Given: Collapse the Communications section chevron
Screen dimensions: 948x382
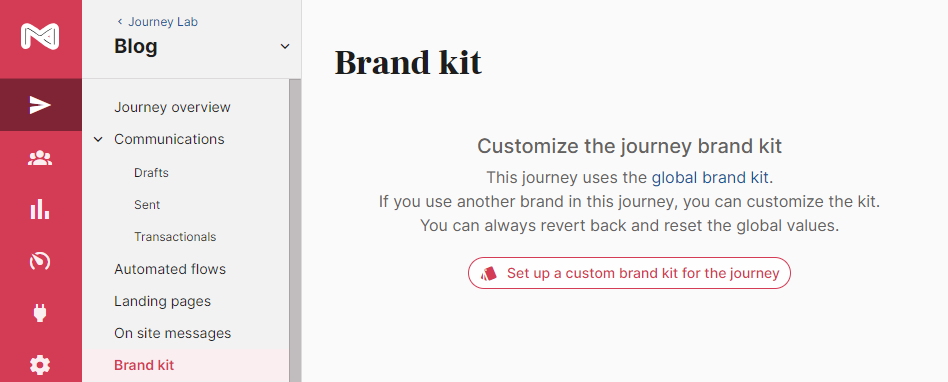Looking at the screenshot, I should tap(99, 140).
